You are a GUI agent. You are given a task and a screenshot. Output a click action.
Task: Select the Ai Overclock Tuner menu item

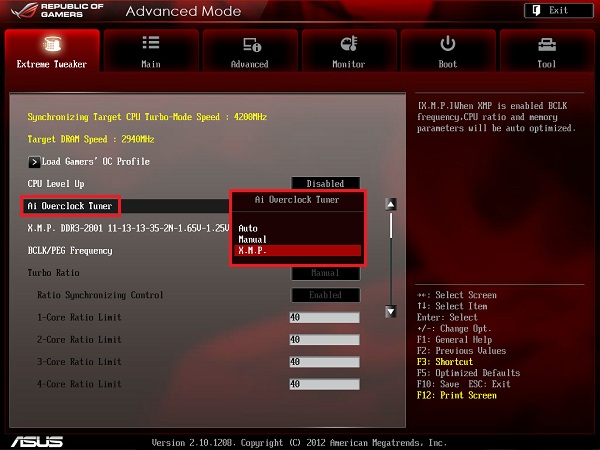tap(70, 206)
